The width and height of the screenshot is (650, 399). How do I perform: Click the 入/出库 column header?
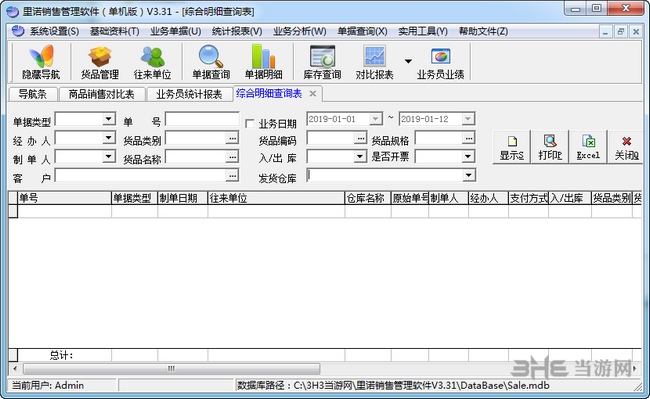(x=570, y=198)
